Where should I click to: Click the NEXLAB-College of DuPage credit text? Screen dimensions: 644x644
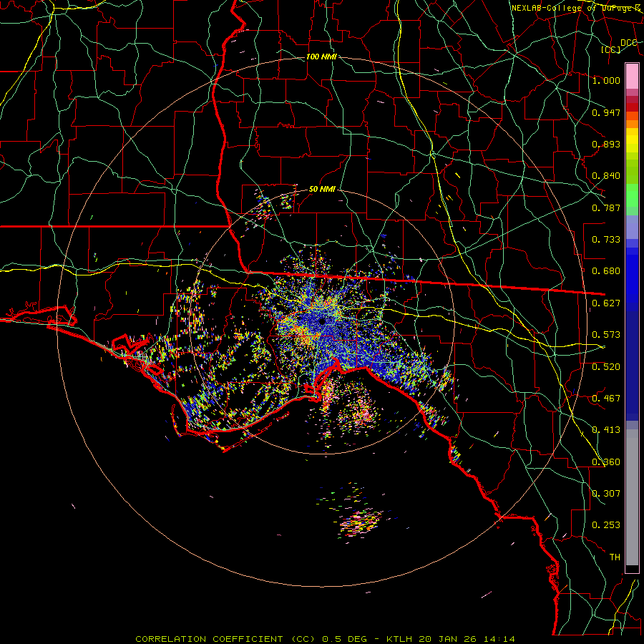[x=576, y=8]
